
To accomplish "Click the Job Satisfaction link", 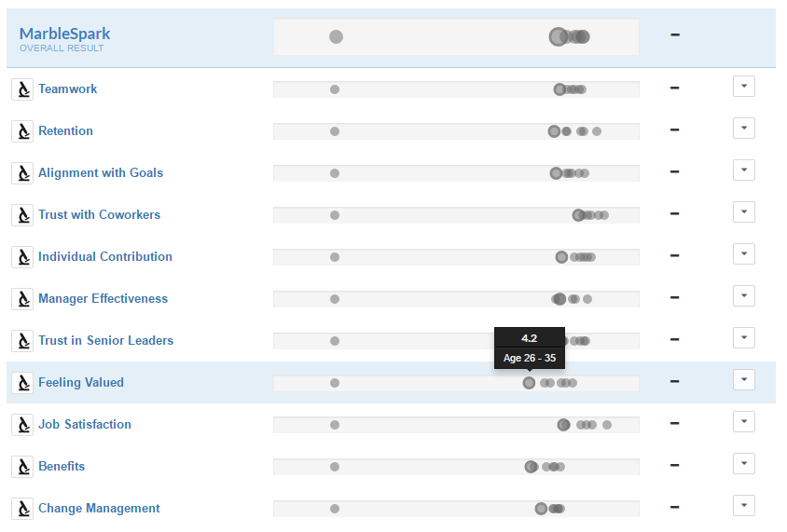I will 85,424.
